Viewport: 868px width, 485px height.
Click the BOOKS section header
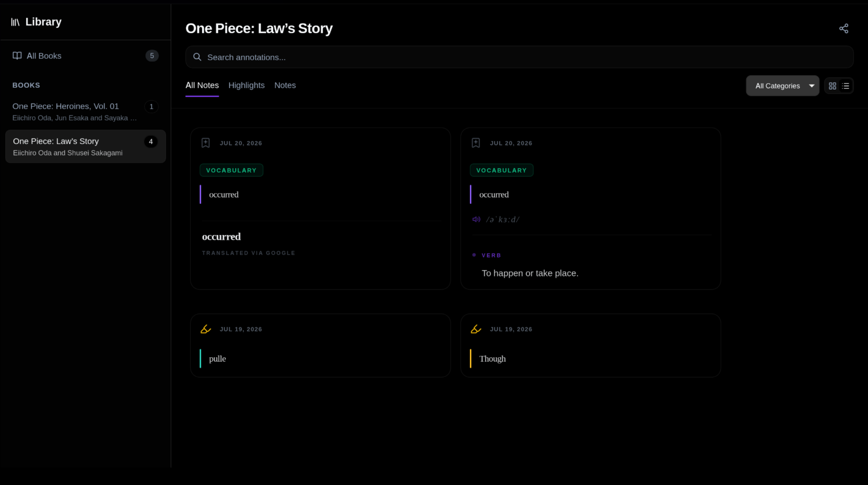click(x=26, y=85)
